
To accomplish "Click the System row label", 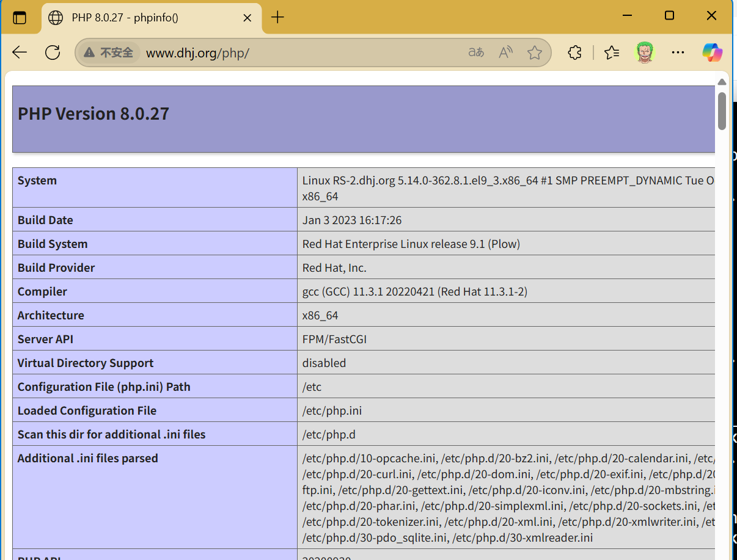I will [x=37, y=180].
